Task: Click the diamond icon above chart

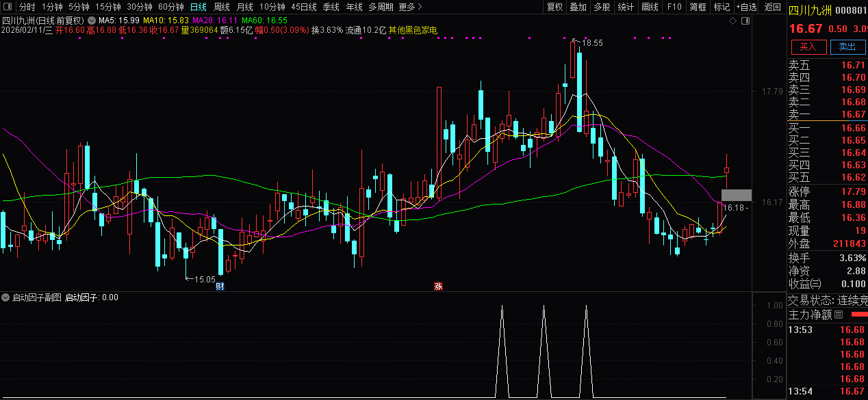Action: click(x=732, y=21)
